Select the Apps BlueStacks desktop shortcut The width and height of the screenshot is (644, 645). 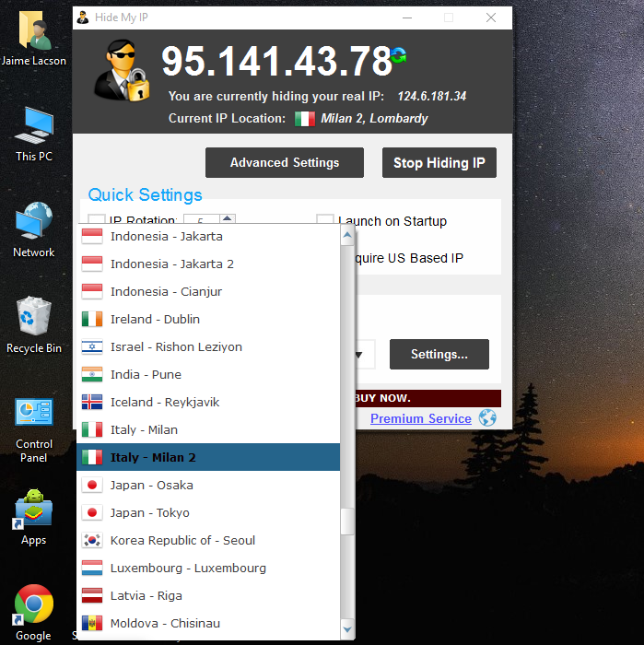(34, 517)
